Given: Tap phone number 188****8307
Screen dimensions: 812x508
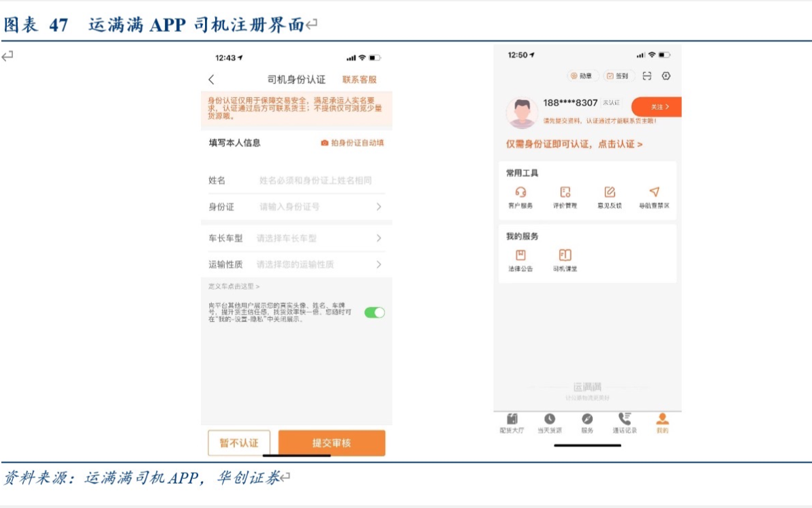Looking at the screenshot, I should [570, 103].
